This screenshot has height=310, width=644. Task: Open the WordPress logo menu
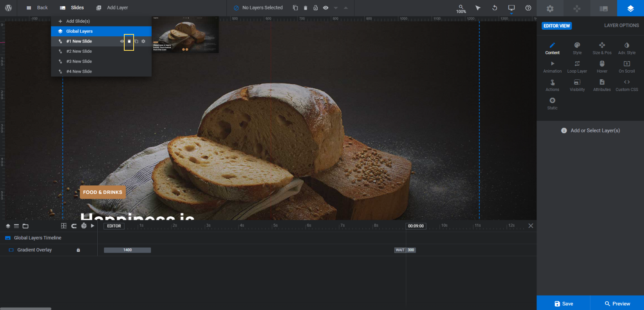(8, 8)
